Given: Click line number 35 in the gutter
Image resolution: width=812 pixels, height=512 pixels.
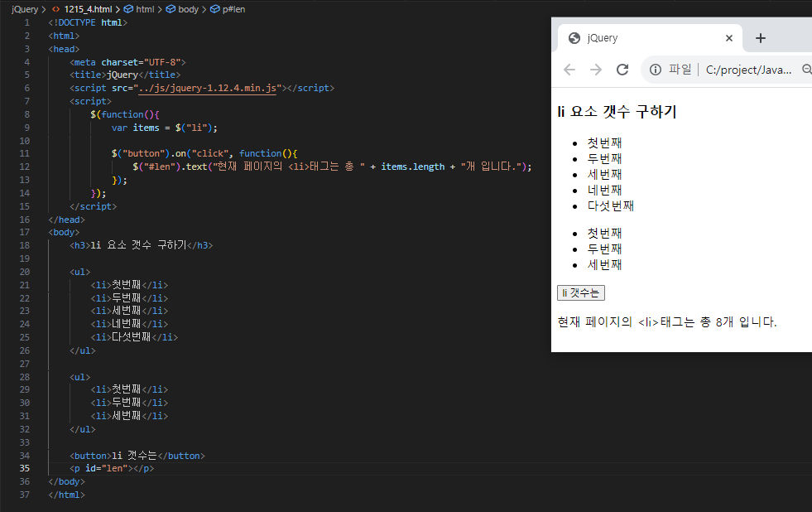Looking at the screenshot, I should (24, 468).
